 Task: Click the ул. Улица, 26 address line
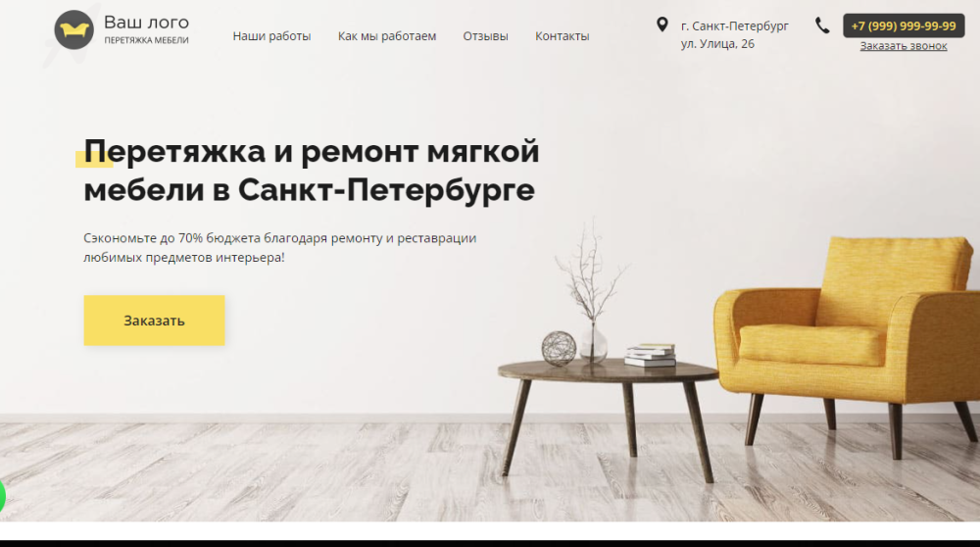pos(717,44)
